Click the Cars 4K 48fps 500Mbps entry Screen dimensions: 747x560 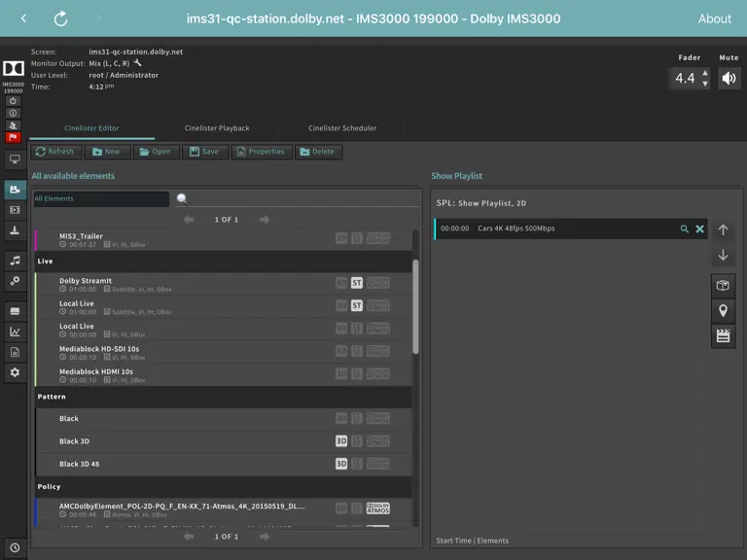pos(570,229)
